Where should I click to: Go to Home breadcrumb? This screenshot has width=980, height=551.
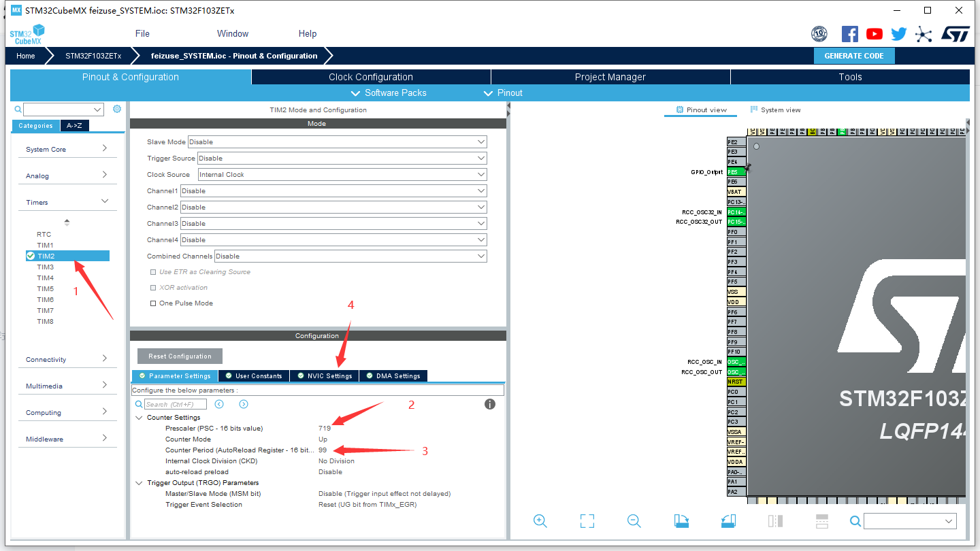[x=26, y=56]
